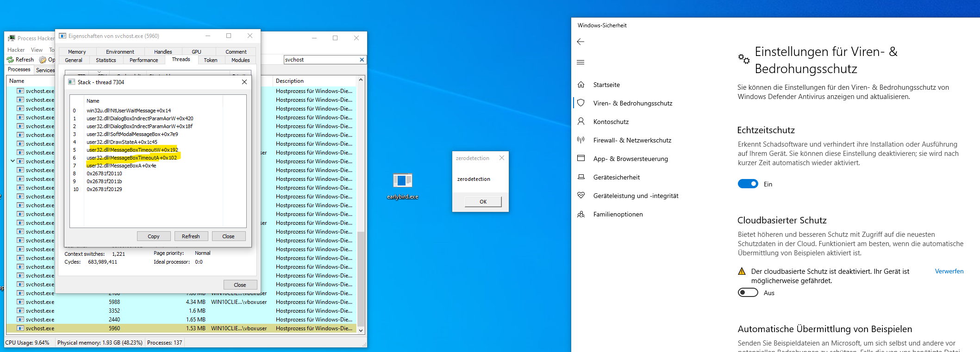Click the icon of svchost.exe PID 5960
Screen dimensions: 980x352
pos(20,328)
